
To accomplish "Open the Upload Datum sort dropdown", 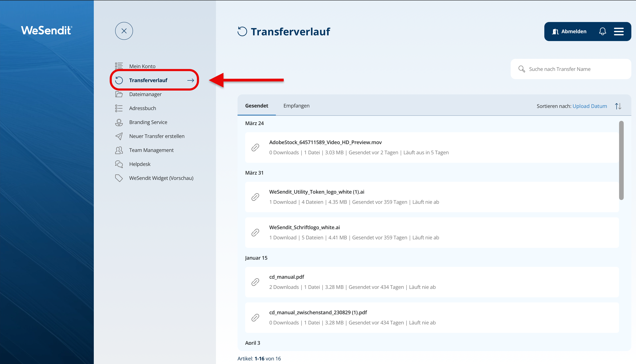I will tap(589, 106).
